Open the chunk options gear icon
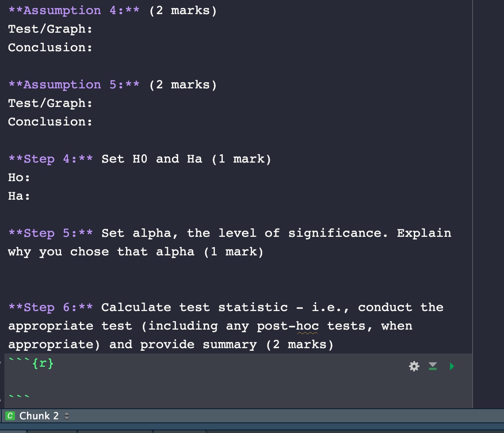 (x=413, y=366)
